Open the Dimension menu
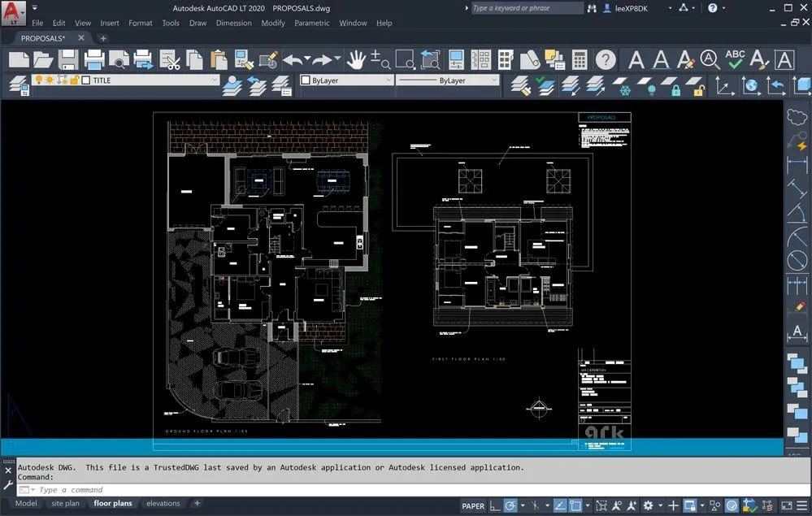The height and width of the screenshot is (516, 812). click(x=234, y=23)
